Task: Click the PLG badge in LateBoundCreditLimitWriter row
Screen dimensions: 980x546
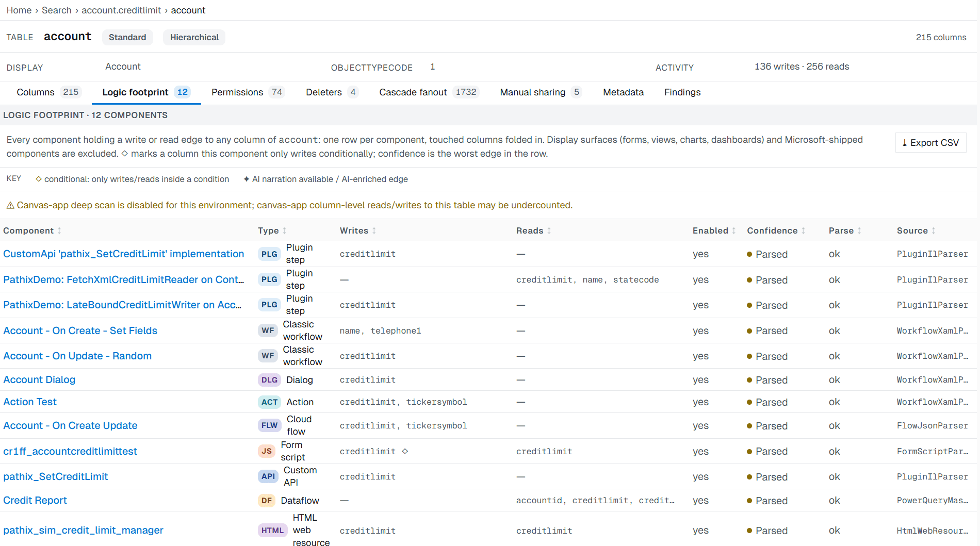Action: (269, 305)
